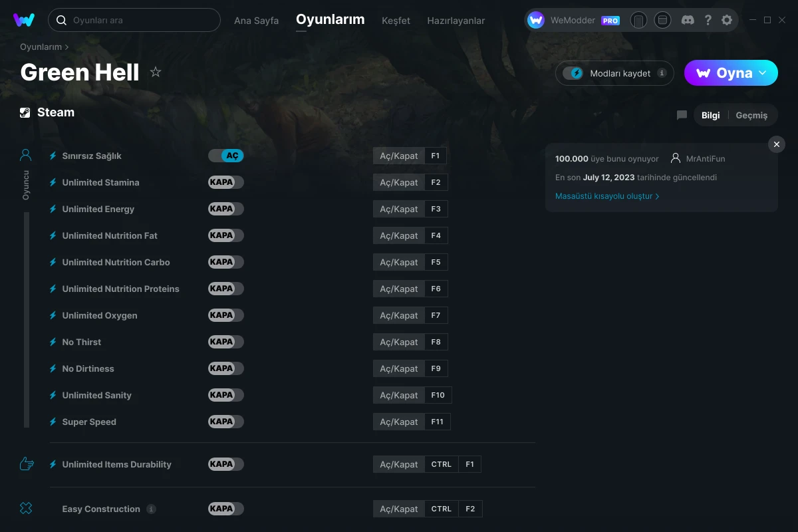Screen dimensions: 798x532
Task: Expand the Oyna button dropdown arrow
Action: click(763, 73)
